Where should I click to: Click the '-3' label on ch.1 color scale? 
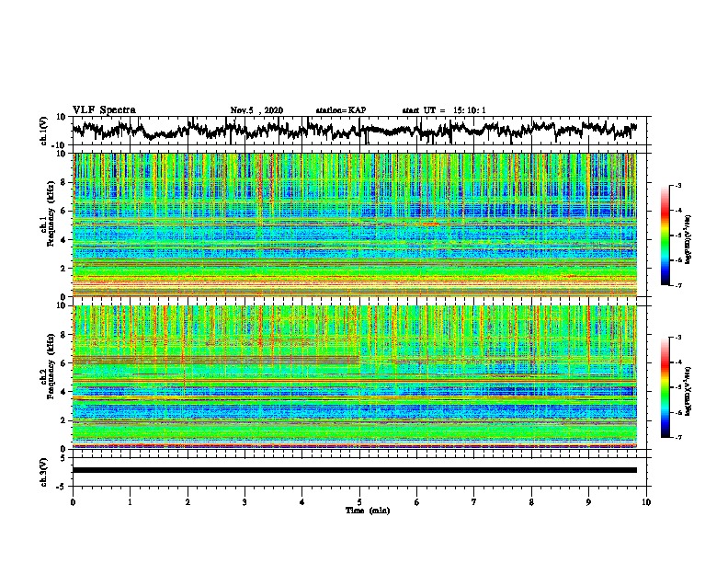pos(678,185)
